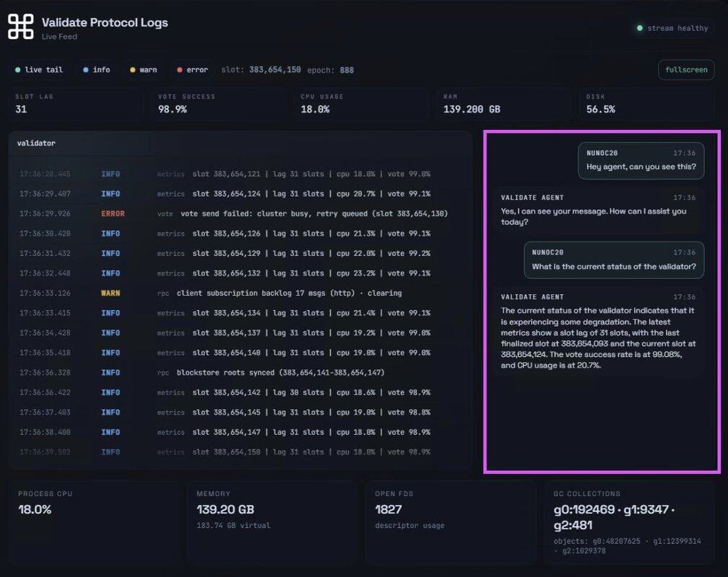Click the green stream healthy status dot

pyautogui.click(x=639, y=28)
